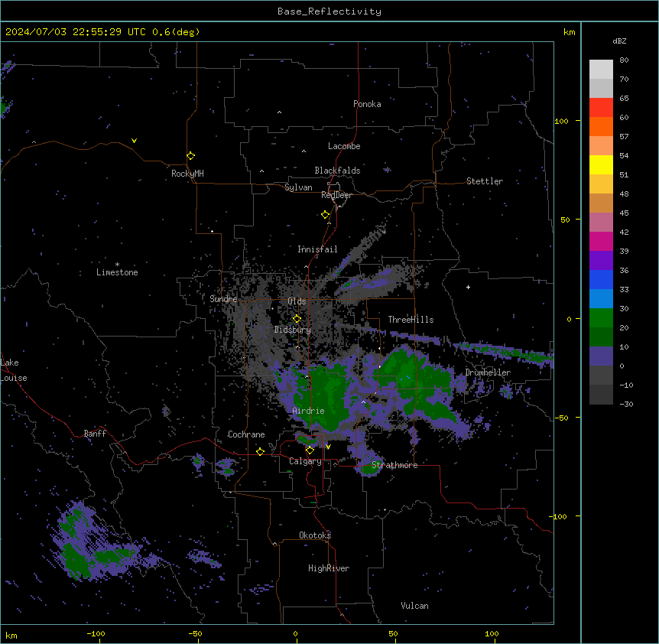Select the yellow diamond marker south of RedDeer

coord(326,215)
